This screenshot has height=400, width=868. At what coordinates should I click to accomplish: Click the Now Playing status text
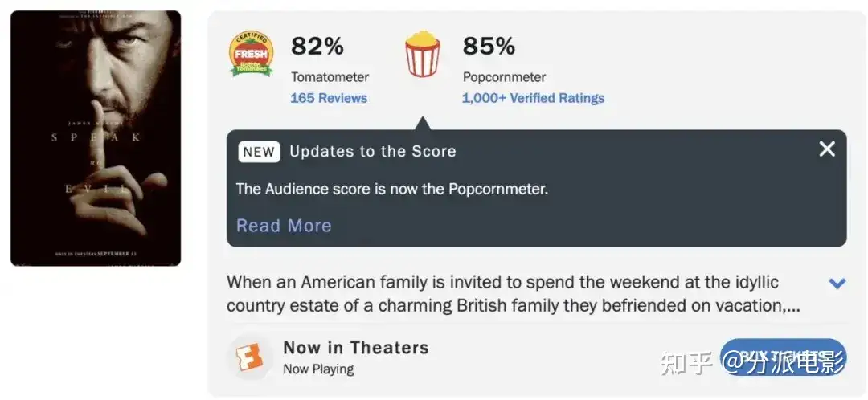click(x=318, y=369)
